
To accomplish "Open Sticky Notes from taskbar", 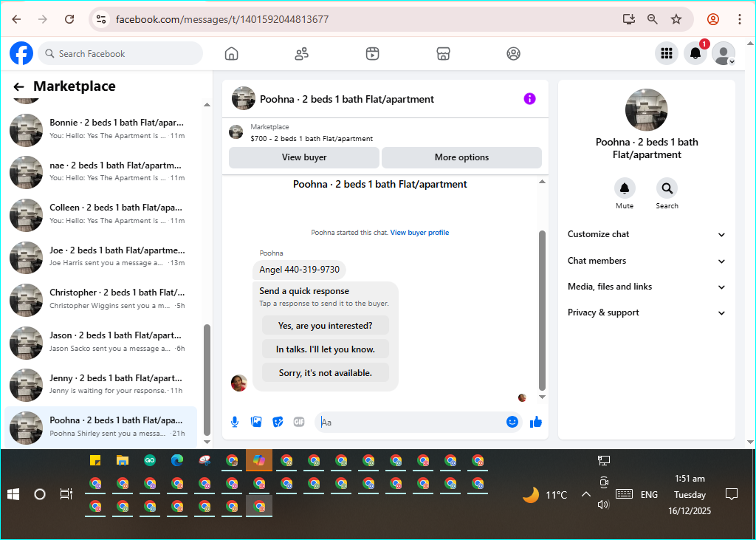I will coord(95,461).
